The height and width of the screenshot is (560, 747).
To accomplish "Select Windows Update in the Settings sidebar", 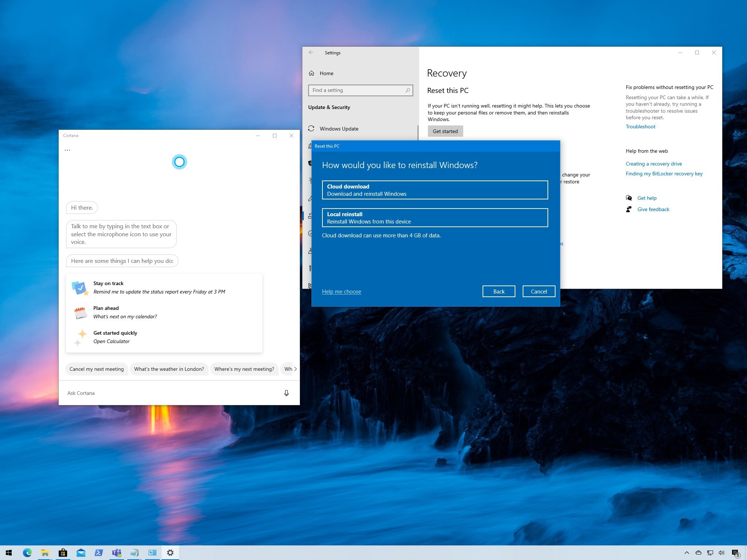I will click(x=339, y=129).
